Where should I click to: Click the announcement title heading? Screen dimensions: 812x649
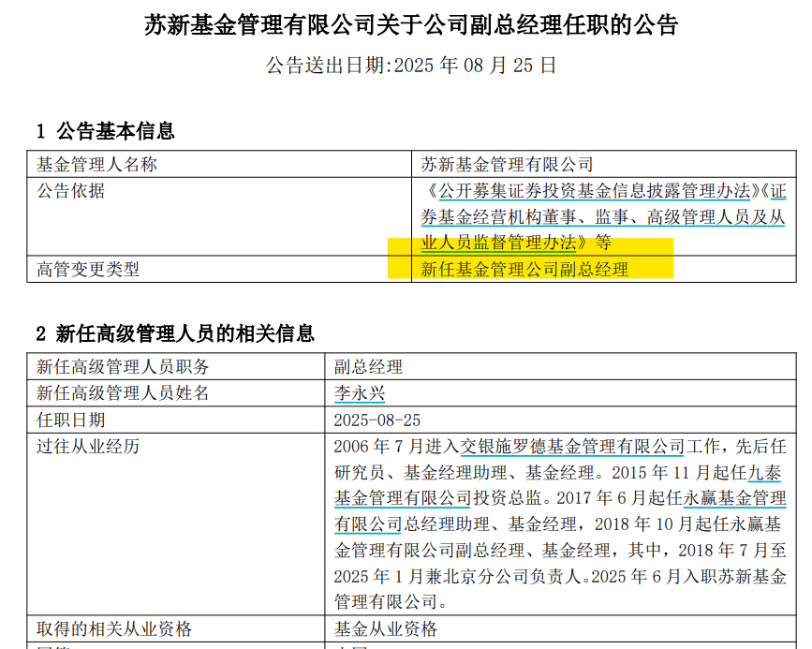pos(411,25)
